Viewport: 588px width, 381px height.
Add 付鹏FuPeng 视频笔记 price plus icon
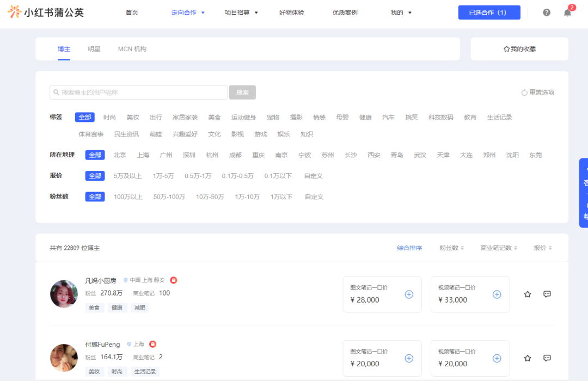click(497, 358)
